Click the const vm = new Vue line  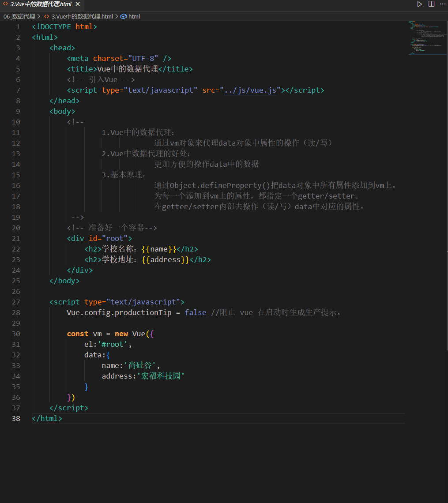pos(110,334)
